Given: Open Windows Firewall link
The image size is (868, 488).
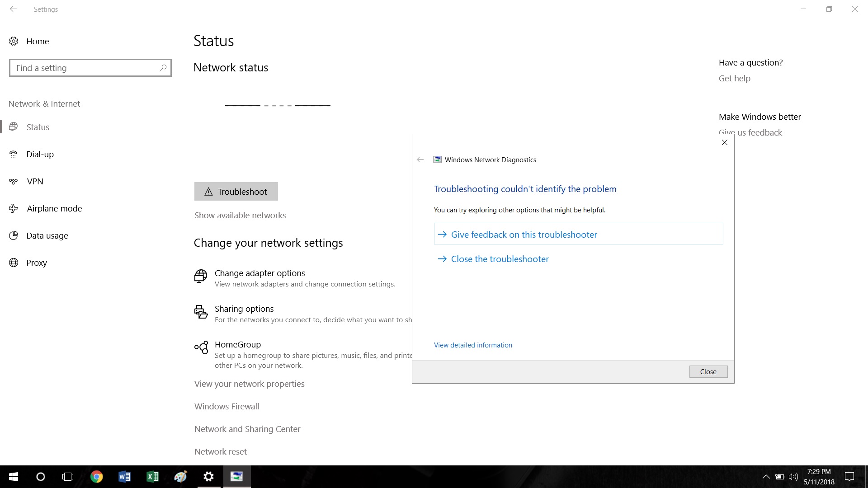Looking at the screenshot, I should 227,406.
